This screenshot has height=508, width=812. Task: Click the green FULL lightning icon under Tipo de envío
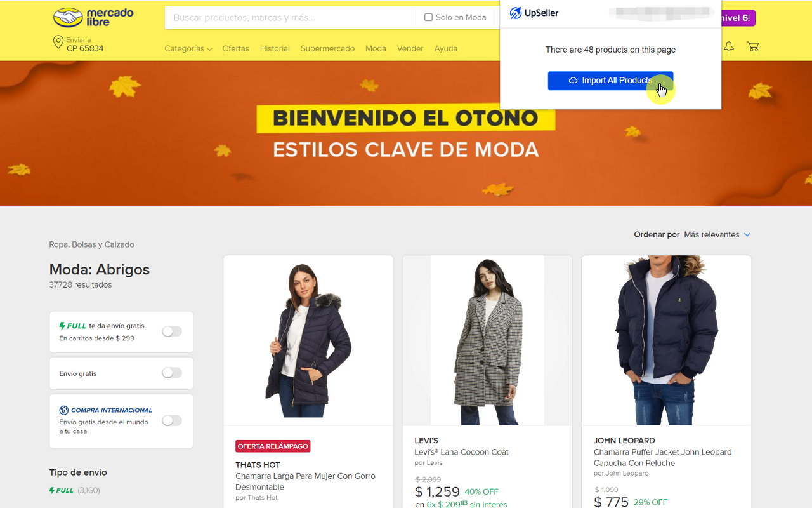(61, 490)
